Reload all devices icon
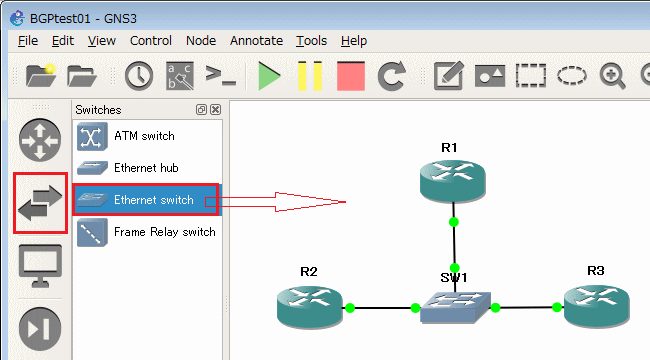 tap(391, 76)
